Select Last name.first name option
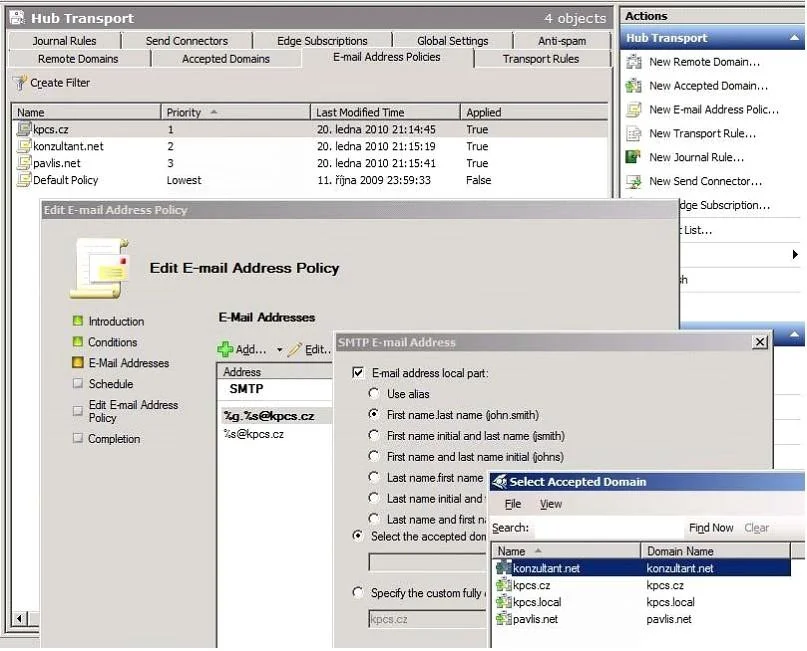The width and height of the screenshot is (807, 651). point(374,478)
